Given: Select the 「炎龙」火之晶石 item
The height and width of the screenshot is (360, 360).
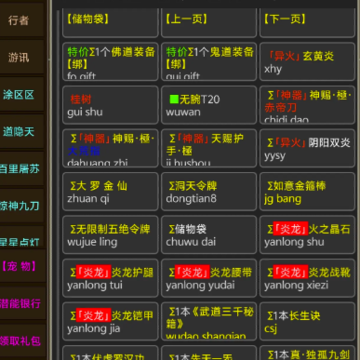Looking at the screenshot, I should coord(307,235).
